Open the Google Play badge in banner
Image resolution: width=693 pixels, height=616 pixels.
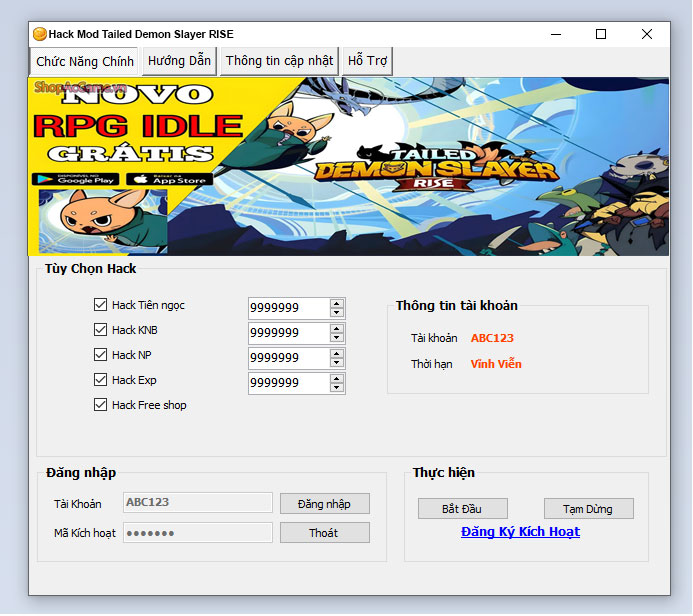76,179
